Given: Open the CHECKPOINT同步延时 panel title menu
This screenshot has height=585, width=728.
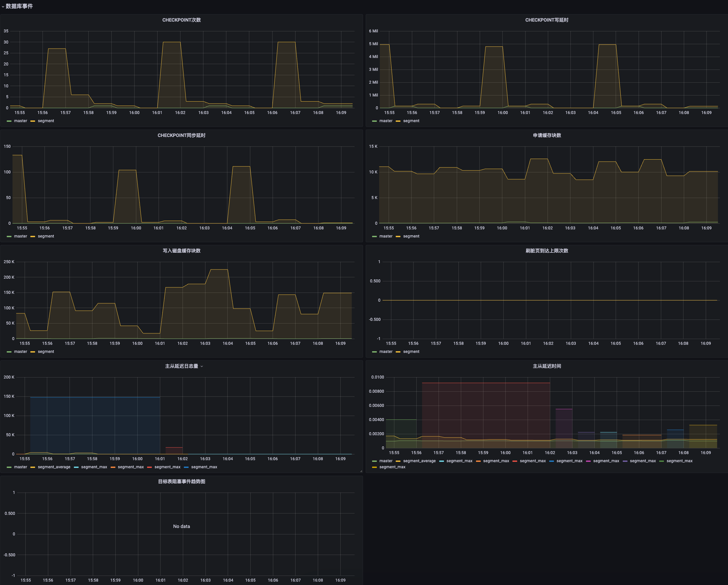Looking at the screenshot, I should [x=181, y=135].
